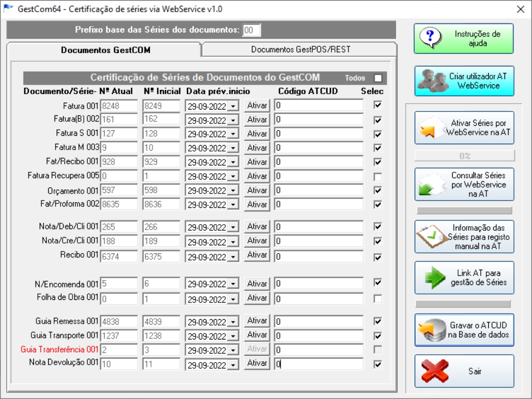532x399 pixels.
Task: Click the green arrow Link AT icon
Action: tap(434, 278)
